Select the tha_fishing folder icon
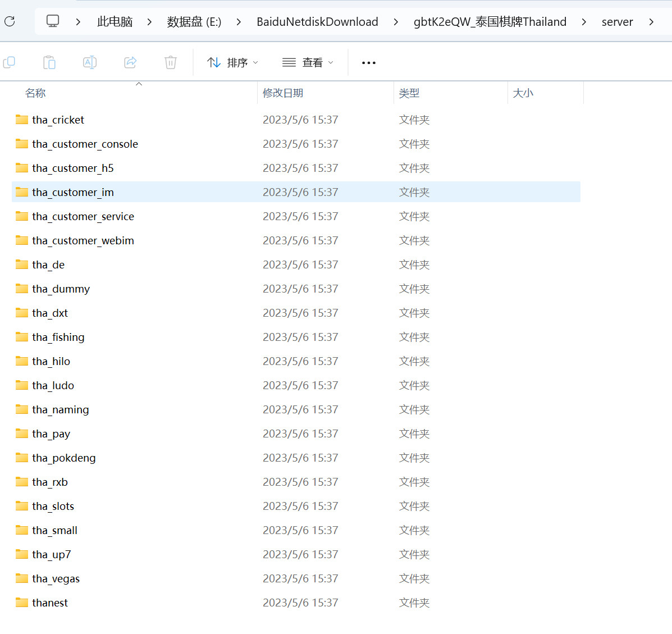Viewport: 672px width, 634px height. point(22,337)
